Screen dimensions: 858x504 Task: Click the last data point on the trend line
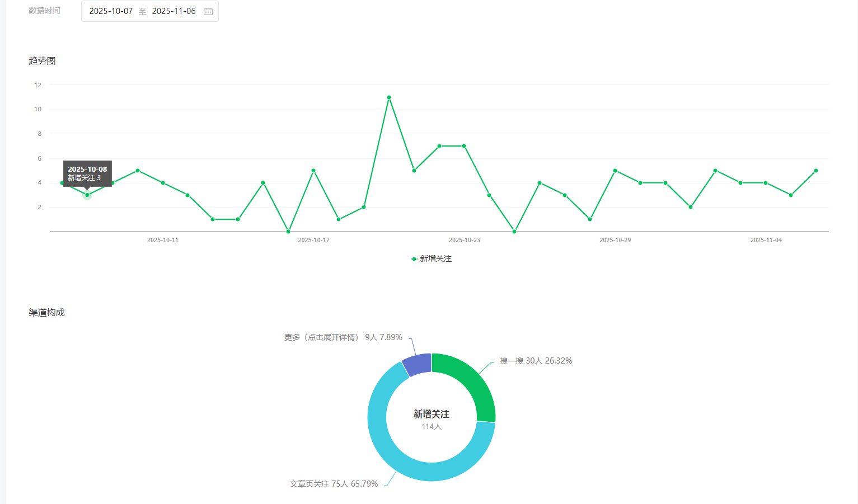click(816, 171)
